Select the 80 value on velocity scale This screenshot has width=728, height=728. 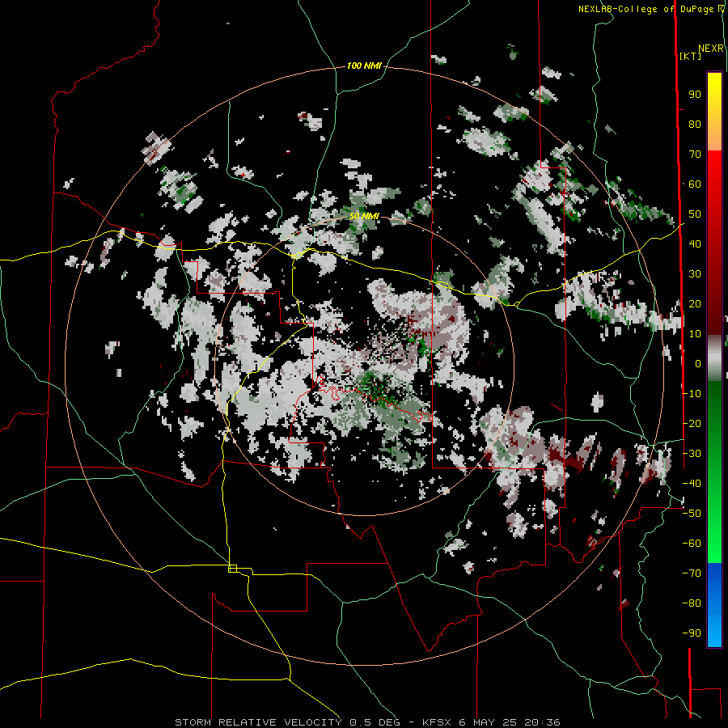(695, 125)
